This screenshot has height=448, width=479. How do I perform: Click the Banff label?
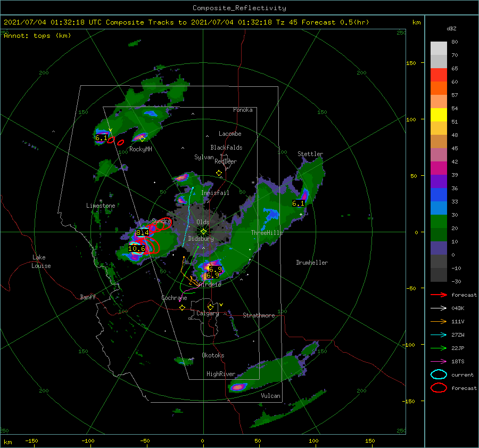tap(88, 297)
